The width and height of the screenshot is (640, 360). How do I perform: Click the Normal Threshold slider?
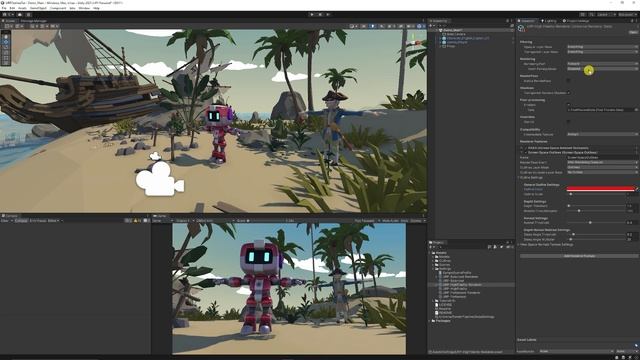[x=597, y=223]
